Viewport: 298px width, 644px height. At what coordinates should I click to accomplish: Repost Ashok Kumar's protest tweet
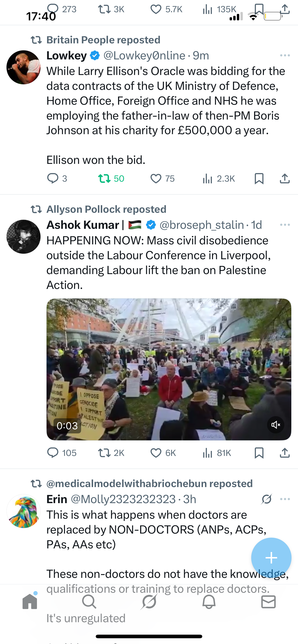(104, 453)
